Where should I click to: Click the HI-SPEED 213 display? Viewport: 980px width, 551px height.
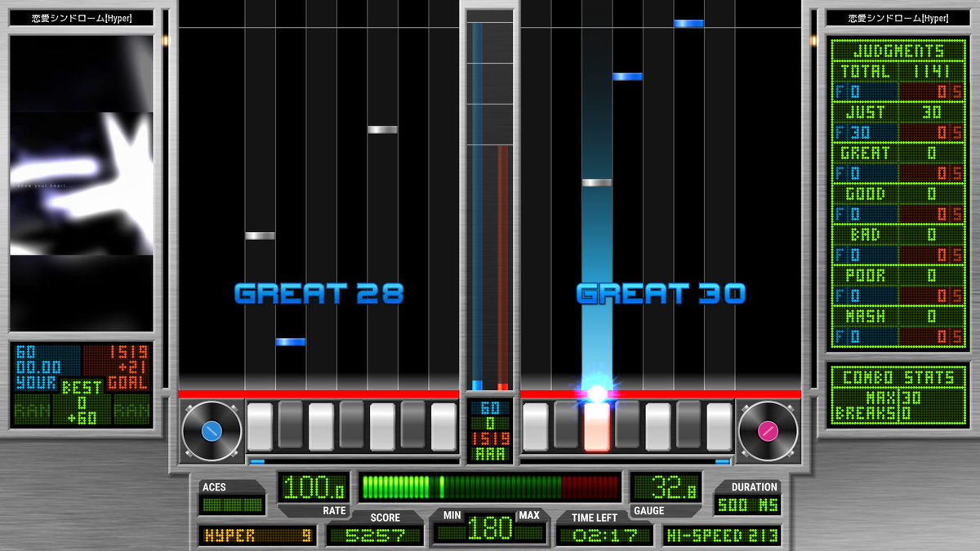pyautogui.click(x=721, y=535)
